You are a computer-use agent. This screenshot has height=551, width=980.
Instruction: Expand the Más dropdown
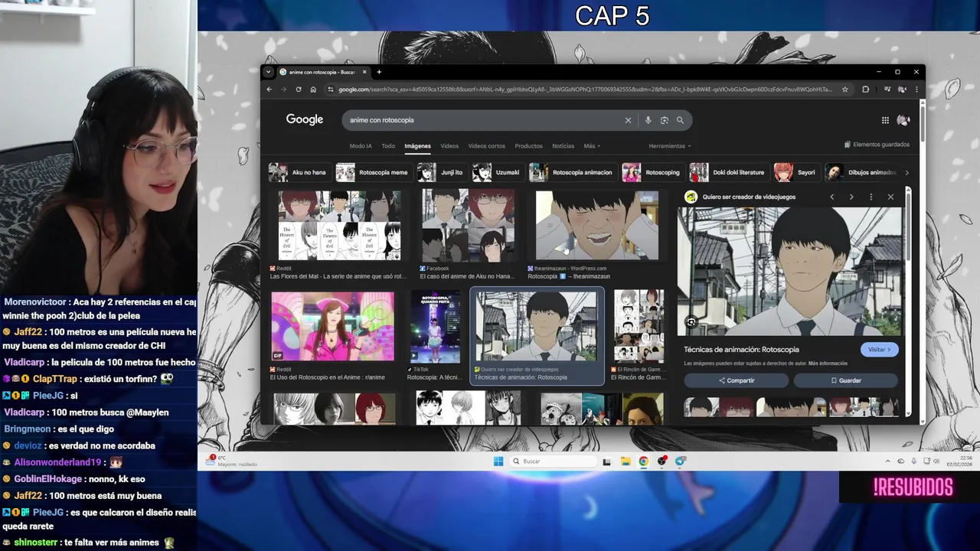[x=592, y=146]
